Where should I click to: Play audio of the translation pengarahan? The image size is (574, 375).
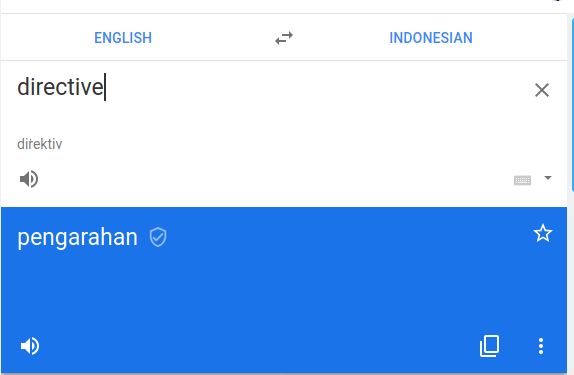point(30,346)
